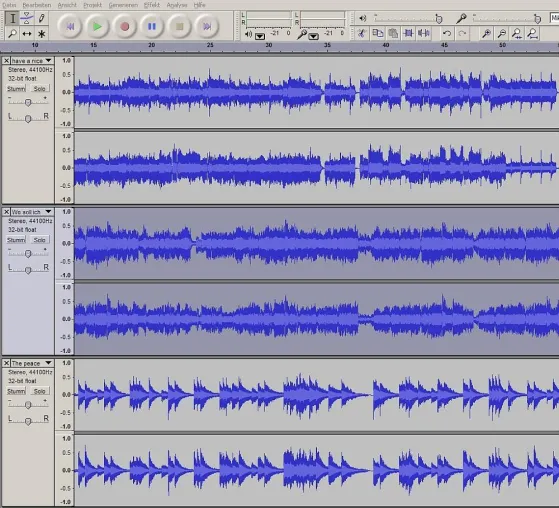This screenshot has height=508, width=559.
Task: Open the output meter dropdown arrow
Action: 260,36
